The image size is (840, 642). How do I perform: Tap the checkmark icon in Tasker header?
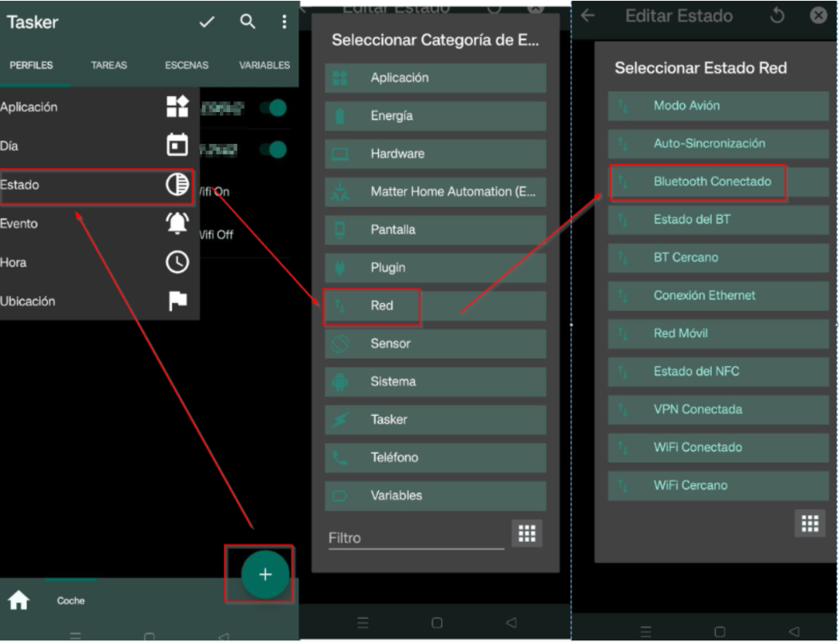coord(207,21)
